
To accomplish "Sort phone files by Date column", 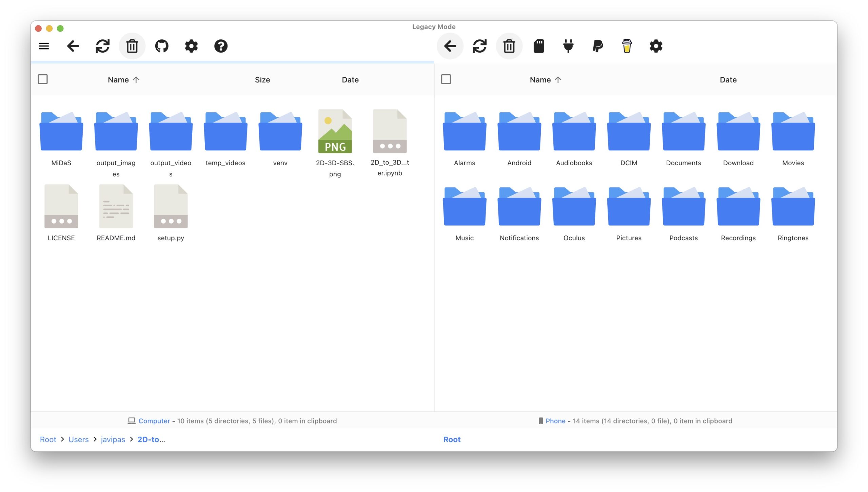I will [x=728, y=80].
